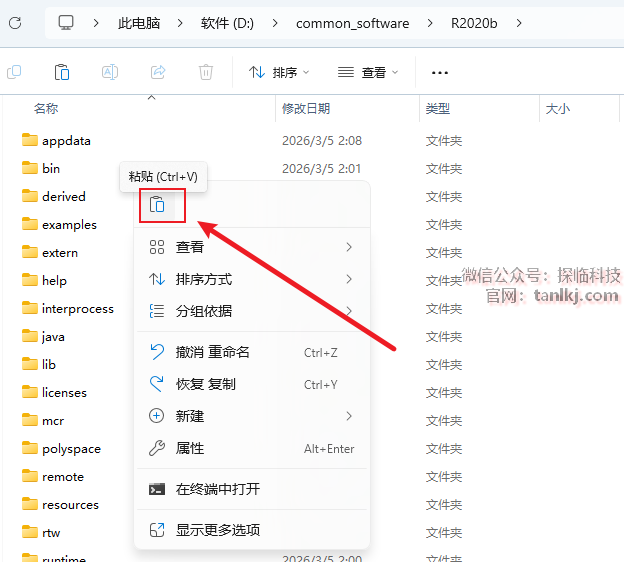Open the 查看 view dropdown in toolbar

coord(368,72)
